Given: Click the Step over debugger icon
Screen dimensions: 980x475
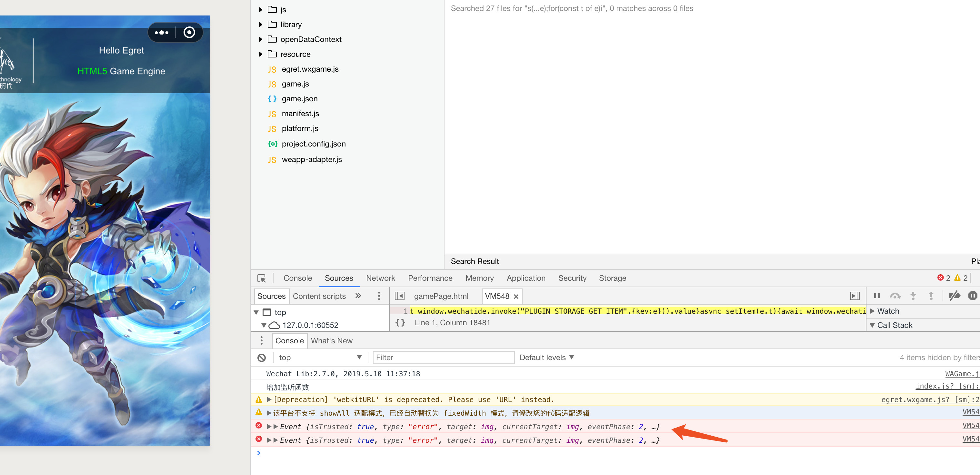Looking at the screenshot, I should coord(895,296).
